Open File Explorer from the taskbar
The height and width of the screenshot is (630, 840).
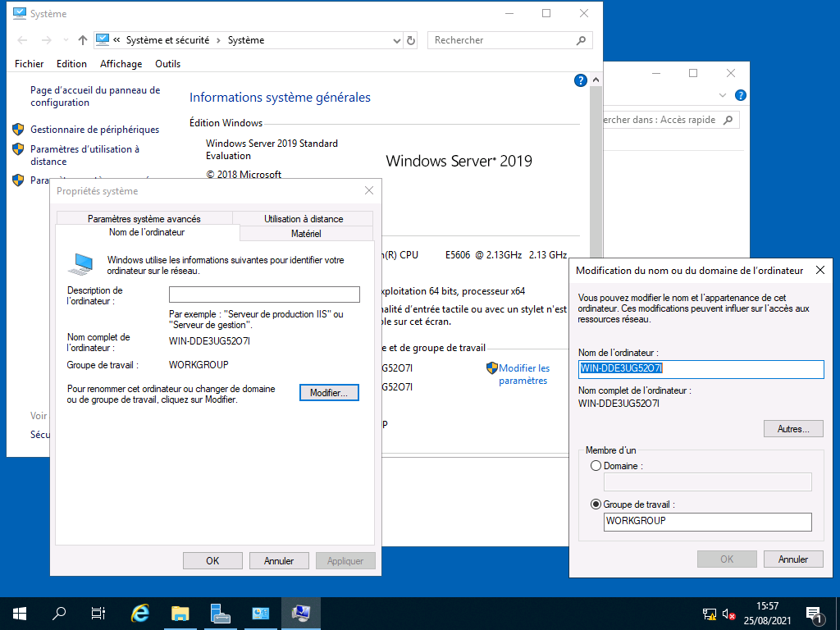click(180, 614)
